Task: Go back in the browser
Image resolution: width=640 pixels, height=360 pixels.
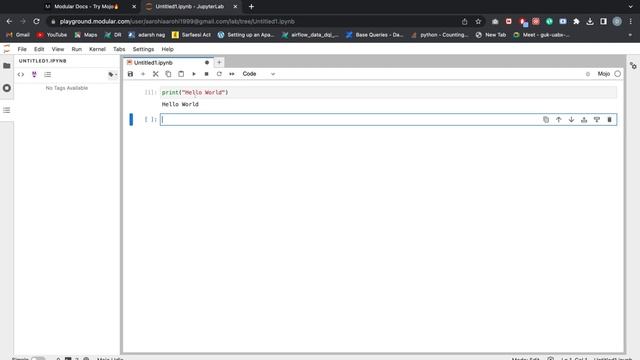Action: point(9,21)
